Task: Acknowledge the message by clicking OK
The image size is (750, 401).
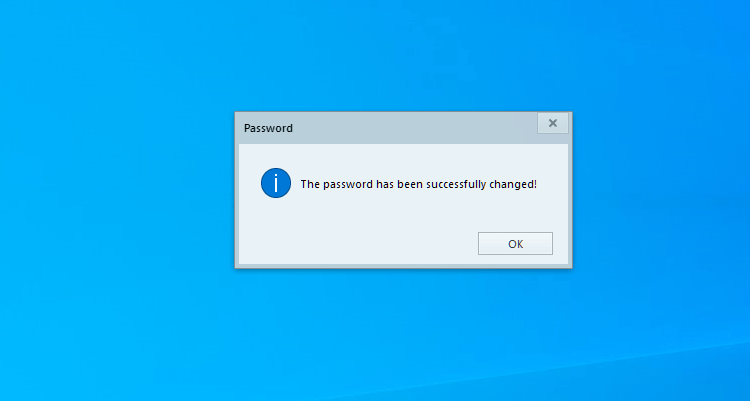Action: pos(515,244)
